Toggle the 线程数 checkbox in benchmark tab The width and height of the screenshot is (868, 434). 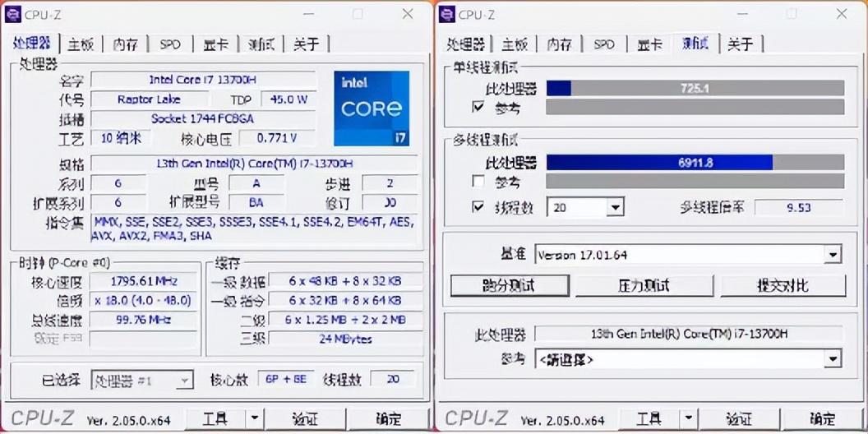(478, 207)
